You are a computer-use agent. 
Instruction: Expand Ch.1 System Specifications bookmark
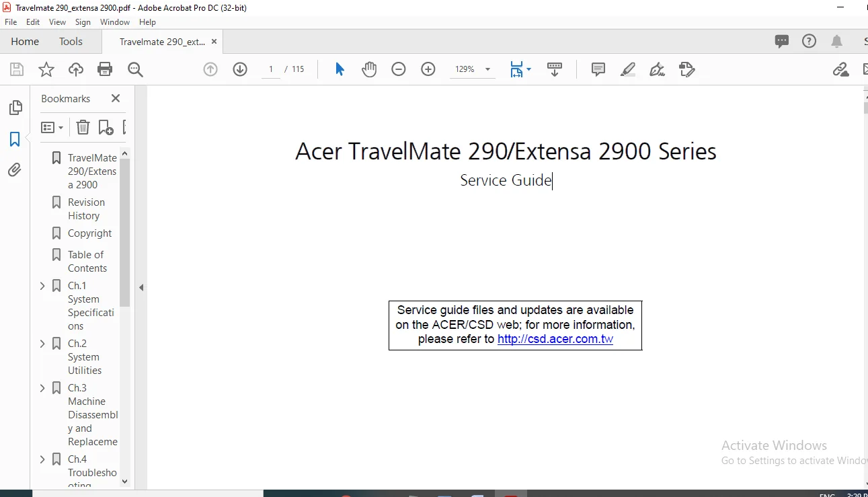(x=42, y=286)
